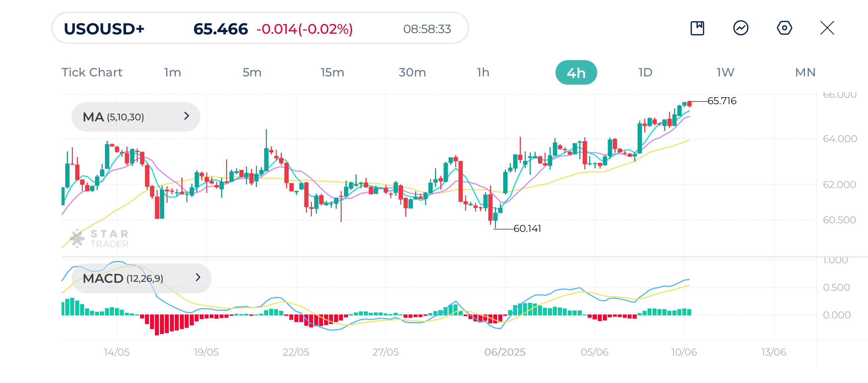Image resolution: width=868 pixels, height=383 pixels.
Task: Expand the MACD (12,26,9) indicator chevron
Action: pos(198,277)
